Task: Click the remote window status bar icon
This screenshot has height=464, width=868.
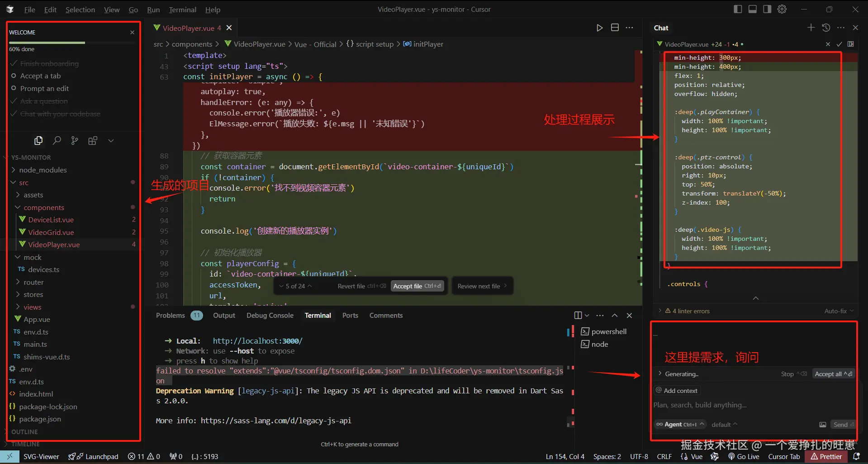Action: (x=10, y=456)
